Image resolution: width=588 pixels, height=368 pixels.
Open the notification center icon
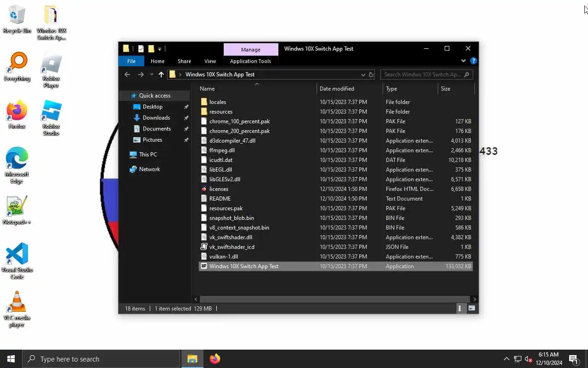pyautogui.click(x=573, y=359)
